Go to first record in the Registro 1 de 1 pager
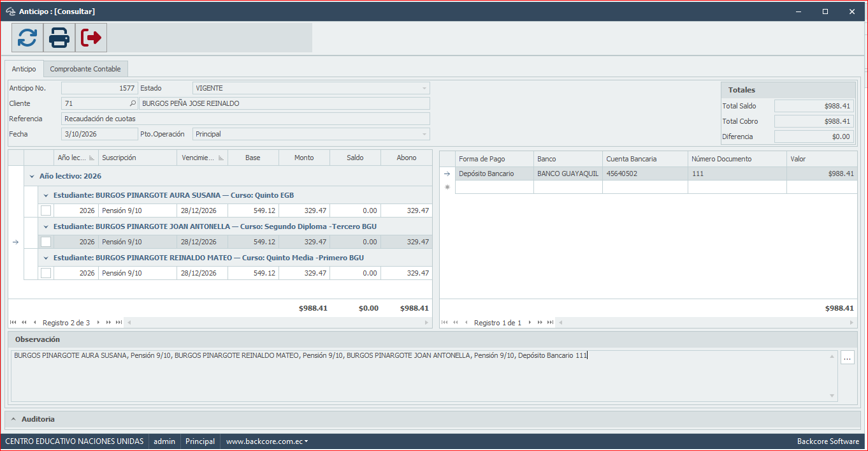This screenshot has width=868, height=451. (445, 323)
